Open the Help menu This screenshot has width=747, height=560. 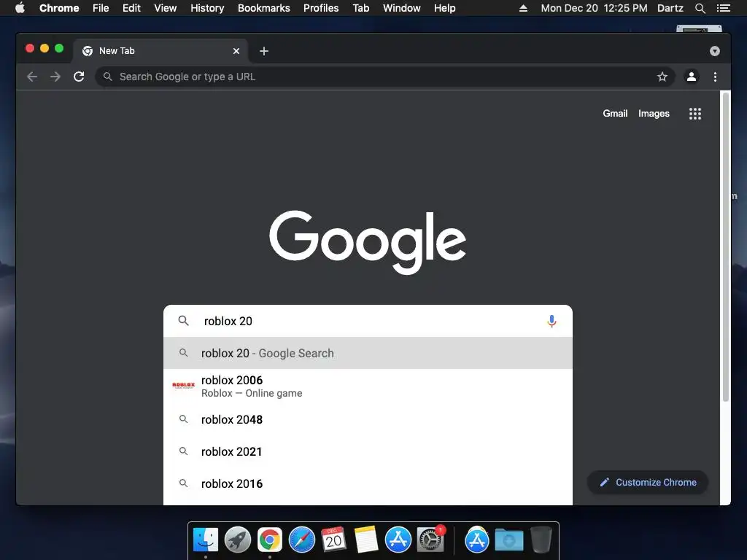[x=444, y=8]
